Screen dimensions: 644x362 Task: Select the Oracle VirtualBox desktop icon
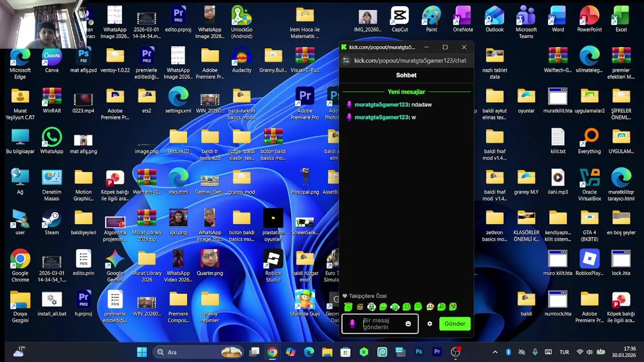(590, 185)
